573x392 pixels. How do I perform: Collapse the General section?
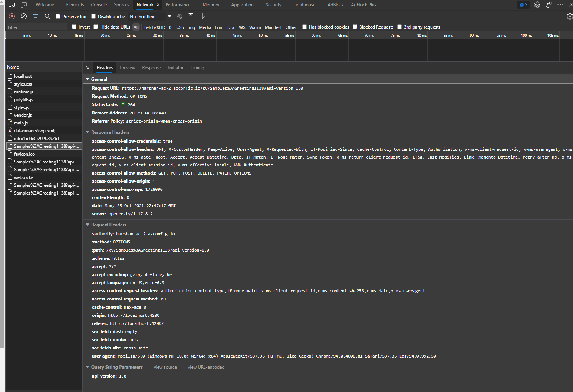[x=88, y=79]
